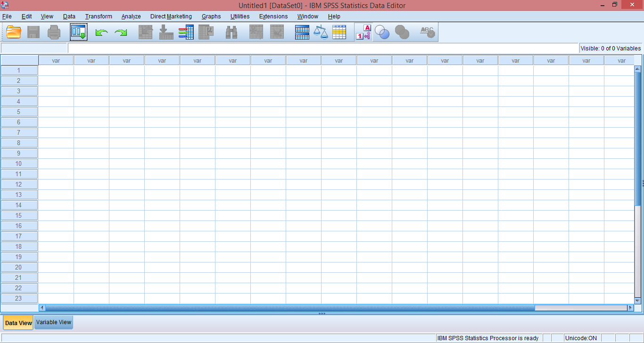The height and width of the screenshot is (343, 644).
Task: Open the Help menu
Action: [334, 16]
